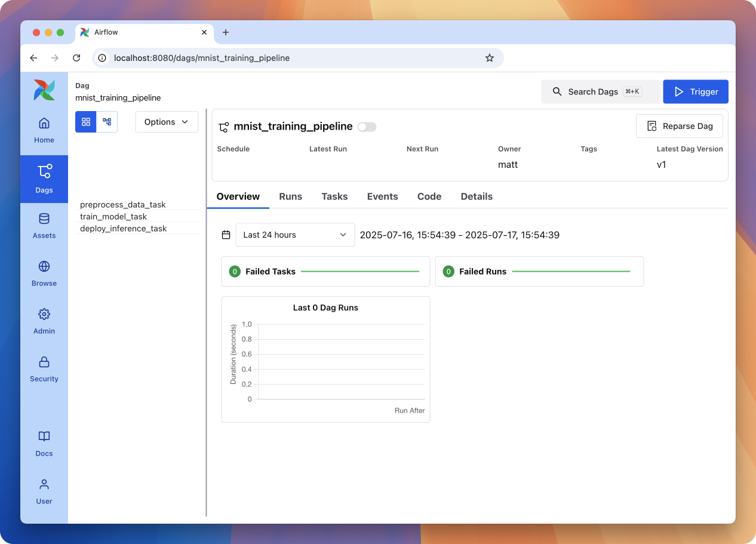Open the Failed Runs card
This screenshot has width=756, height=544.
pos(539,271)
